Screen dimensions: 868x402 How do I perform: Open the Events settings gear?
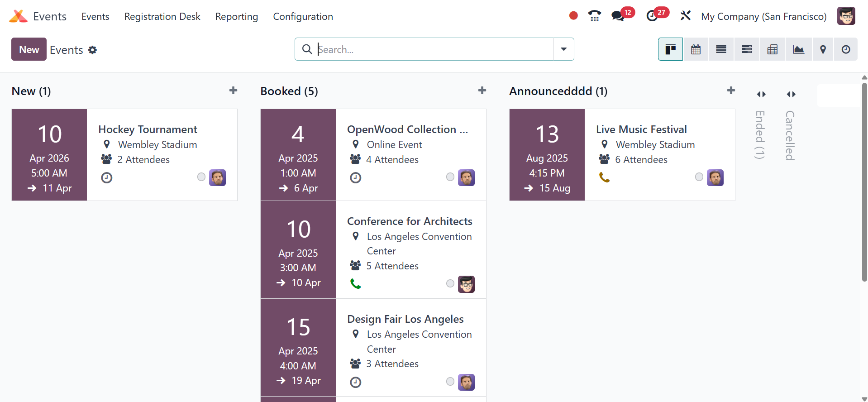coord(92,50)
